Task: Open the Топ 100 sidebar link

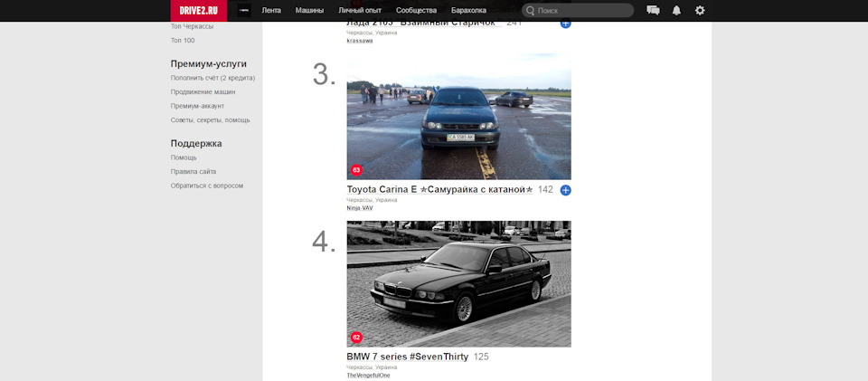Action: coord(183,41)
